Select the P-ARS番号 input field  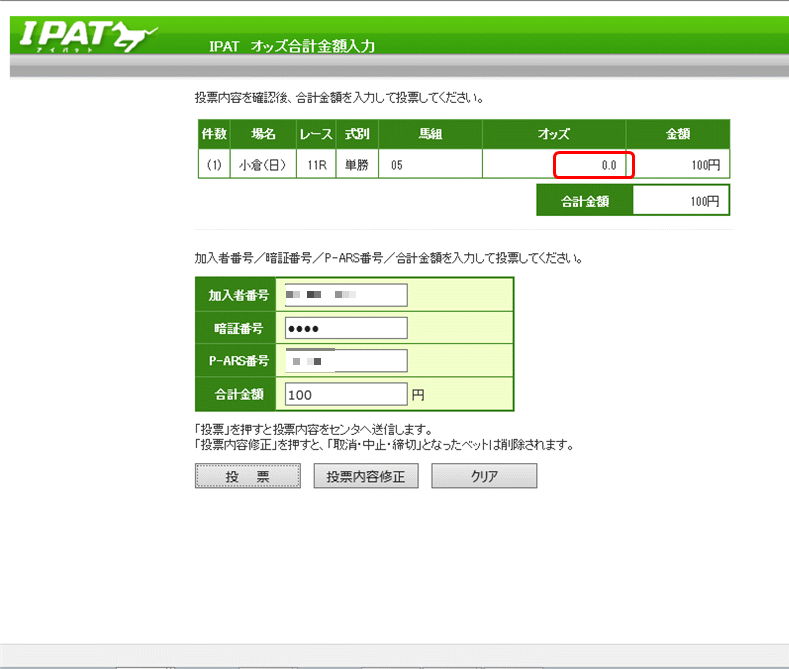point(346,361)
